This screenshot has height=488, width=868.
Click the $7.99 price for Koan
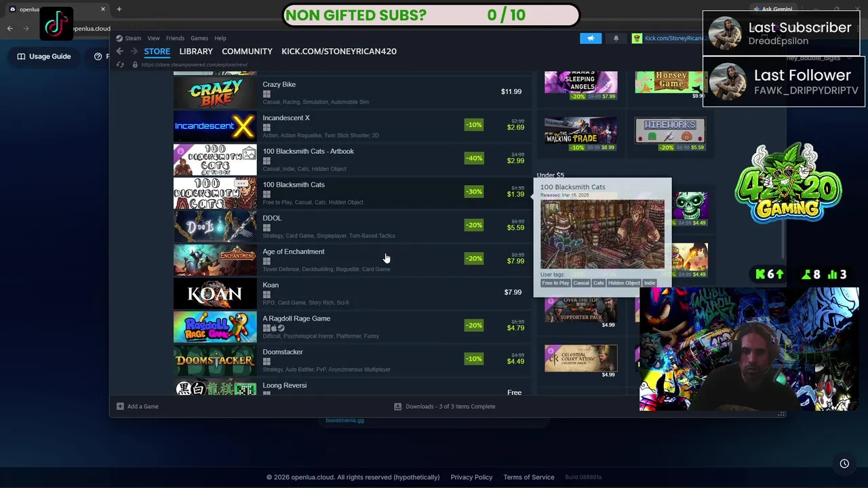513,292
